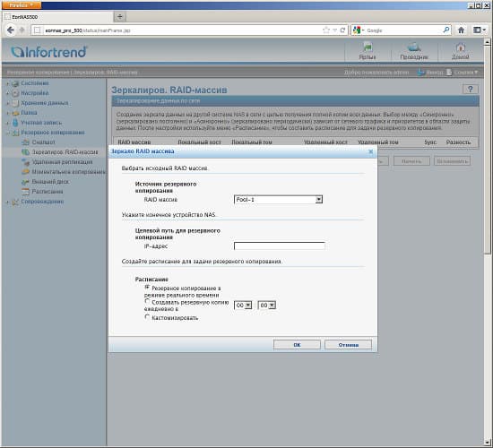The width and height of the screenshot is (493, 448).
Task: Expand the Хранение данных tree node
Action: click(x=7, y=103)
